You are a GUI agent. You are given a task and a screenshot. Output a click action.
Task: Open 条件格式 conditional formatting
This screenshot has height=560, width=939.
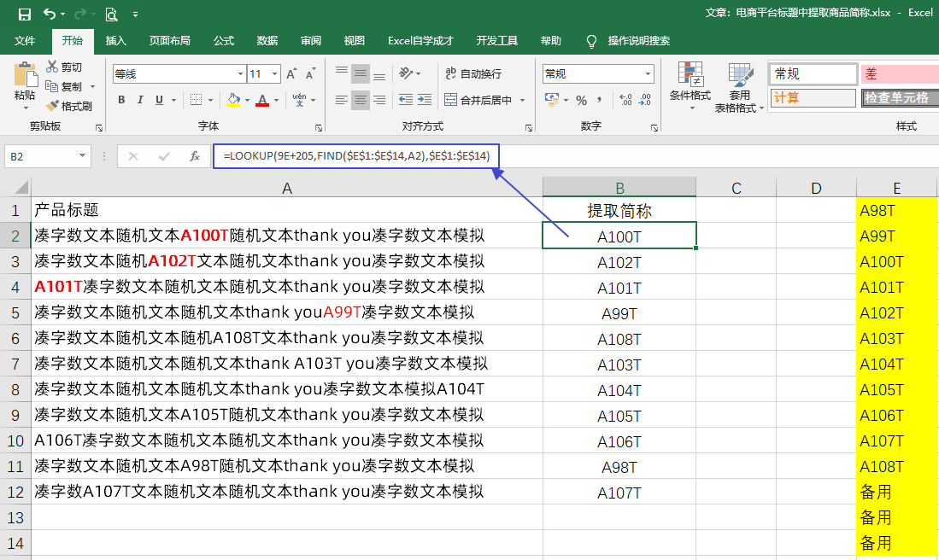pos(690,85)
